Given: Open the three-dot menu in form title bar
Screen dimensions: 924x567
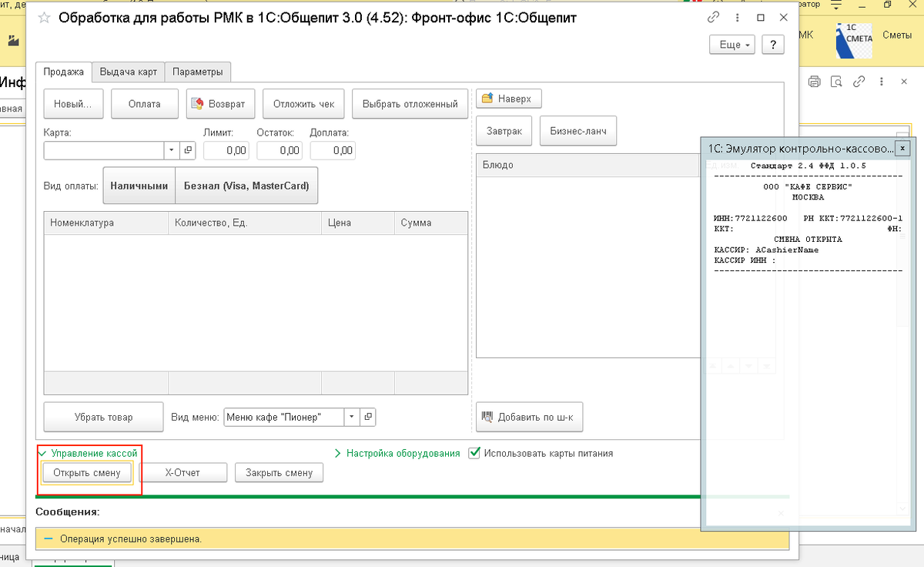Looking at the screenshot, I should coord(737,17).
